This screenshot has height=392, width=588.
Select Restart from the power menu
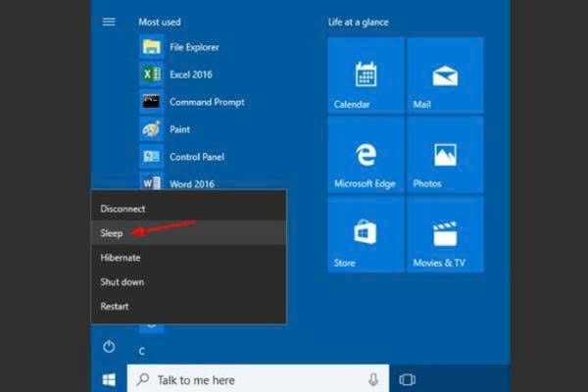[189, 307]
